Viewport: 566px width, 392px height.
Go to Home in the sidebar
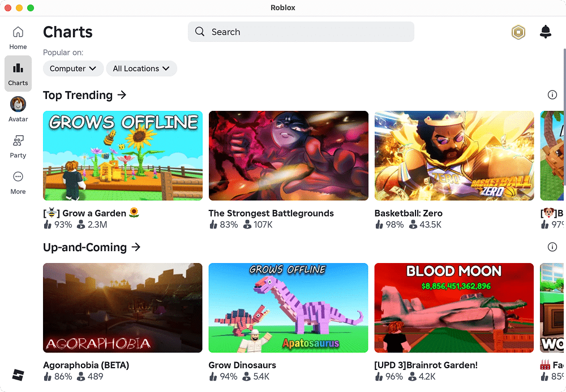(18, 38)
